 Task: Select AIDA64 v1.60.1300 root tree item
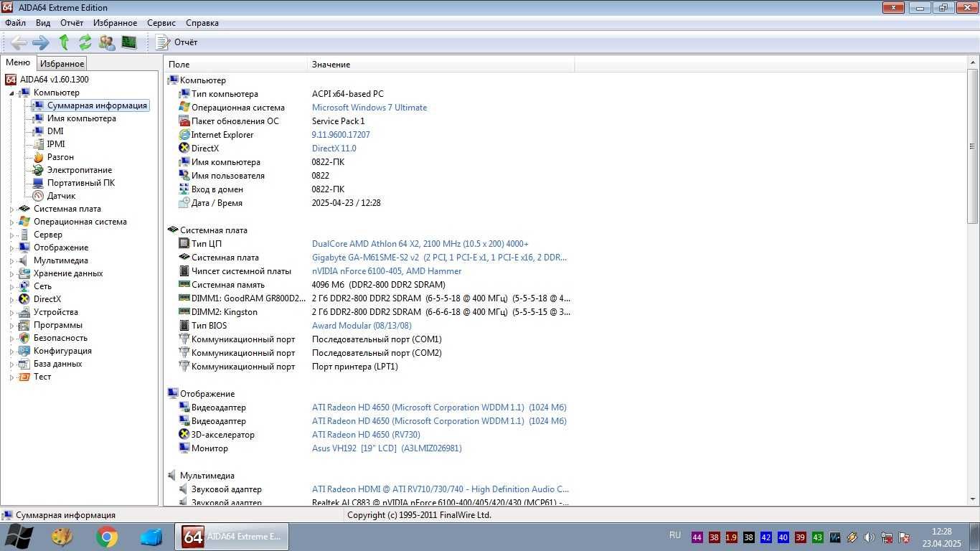click(x=54, y=80)
